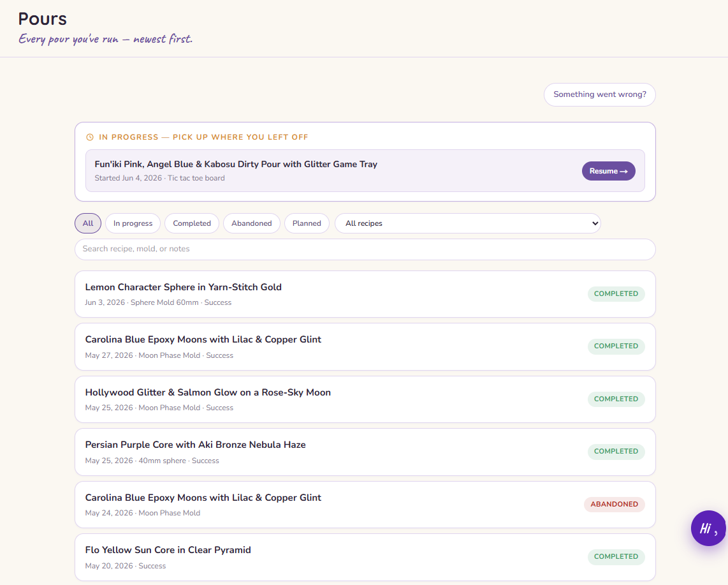Click the ABANDONED status badge
This screenshot has width=728, height=585.
[x=614, y=504]
